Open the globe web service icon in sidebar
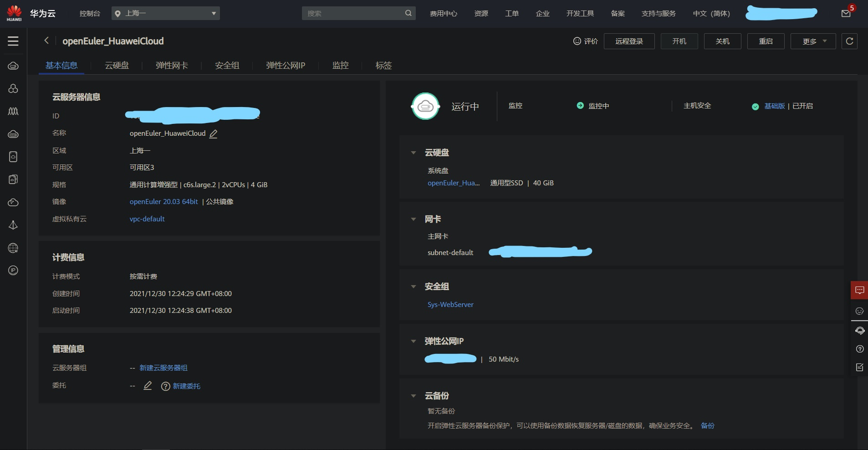The image size is (868, 450). [x=13, y=248]
